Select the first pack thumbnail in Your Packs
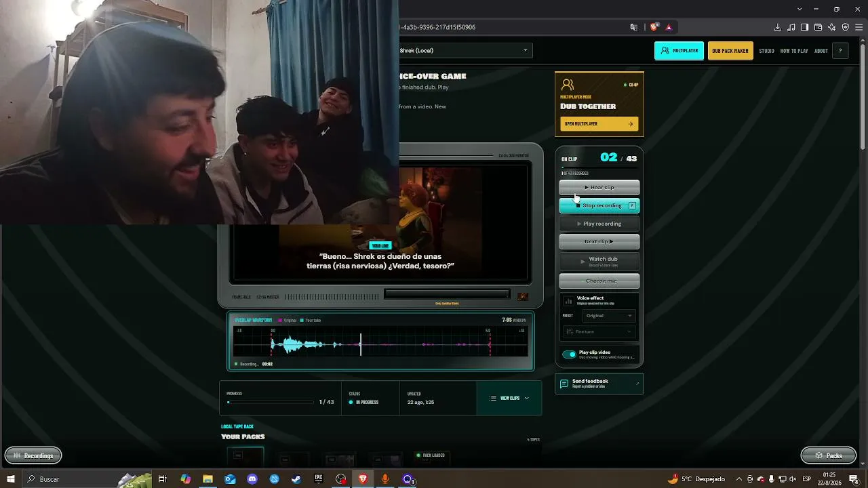Image resolution: width=868 pixels, height=488 pixels. tap(245, 457)
